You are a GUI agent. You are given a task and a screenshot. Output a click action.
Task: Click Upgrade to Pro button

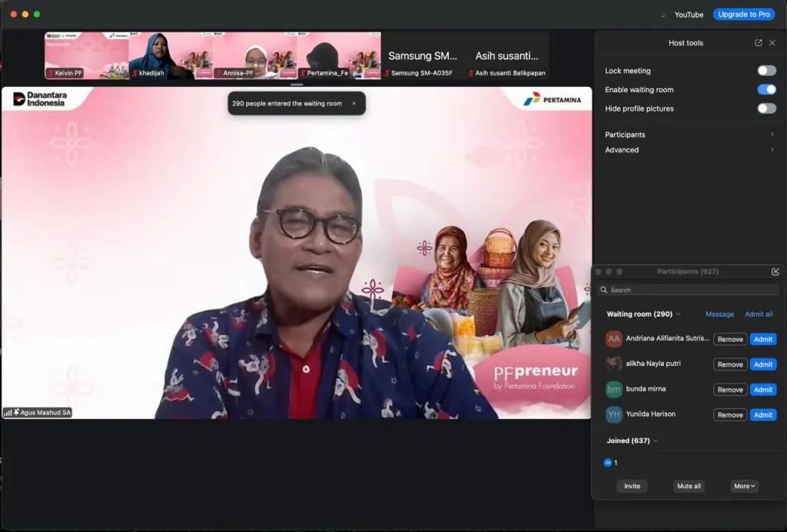coord(744,15)
